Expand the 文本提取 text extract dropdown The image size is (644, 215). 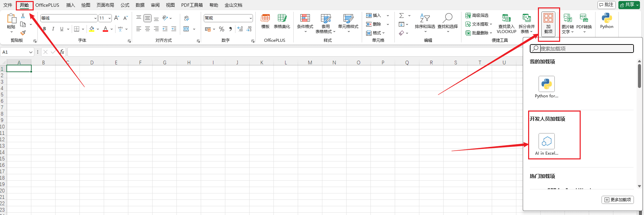coord(491,24)
